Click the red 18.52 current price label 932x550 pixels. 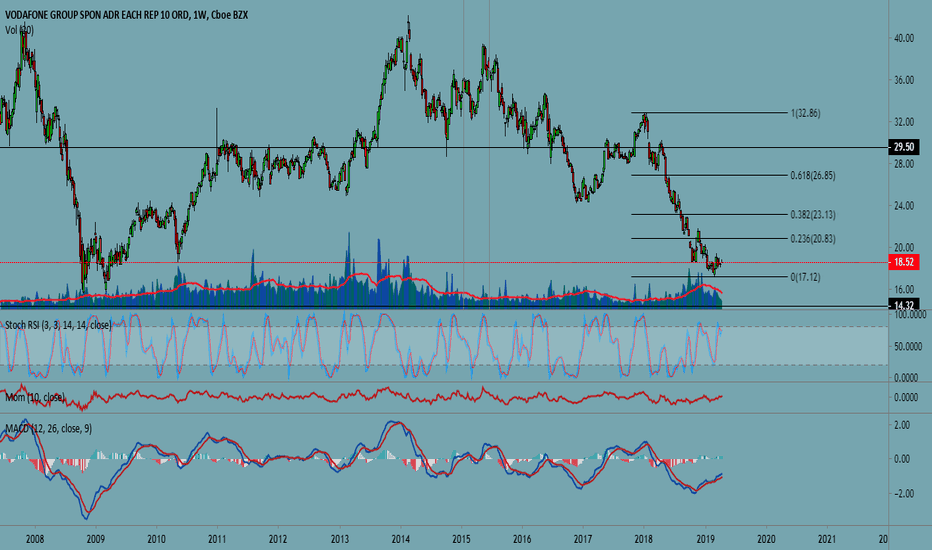point(903,262)
